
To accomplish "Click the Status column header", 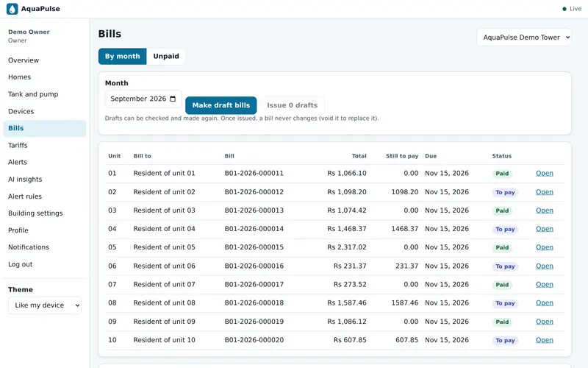I will tap(502, 156).
